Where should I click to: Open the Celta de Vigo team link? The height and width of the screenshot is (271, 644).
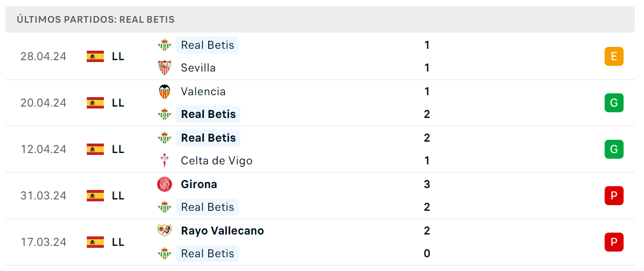(x=217, y=161)
